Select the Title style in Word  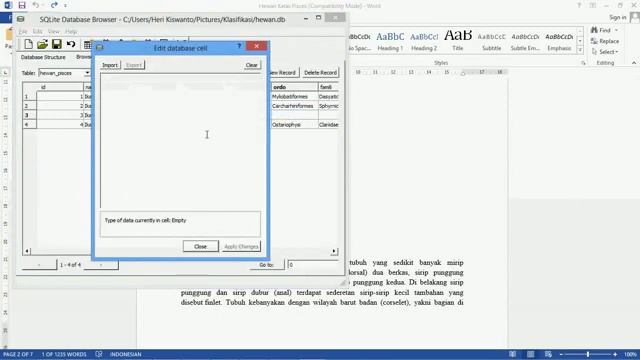pyautogui.click(x=458, y=41)
